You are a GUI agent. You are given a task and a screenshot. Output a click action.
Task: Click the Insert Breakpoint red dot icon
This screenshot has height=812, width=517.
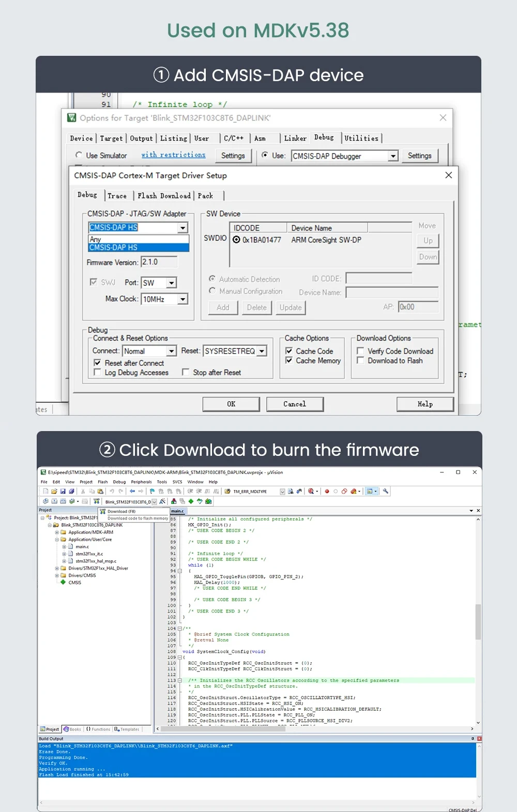(x=327, y=491)
